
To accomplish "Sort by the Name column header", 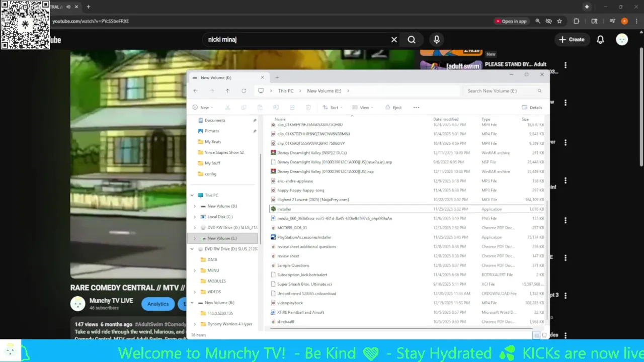I will pos(280,119).
